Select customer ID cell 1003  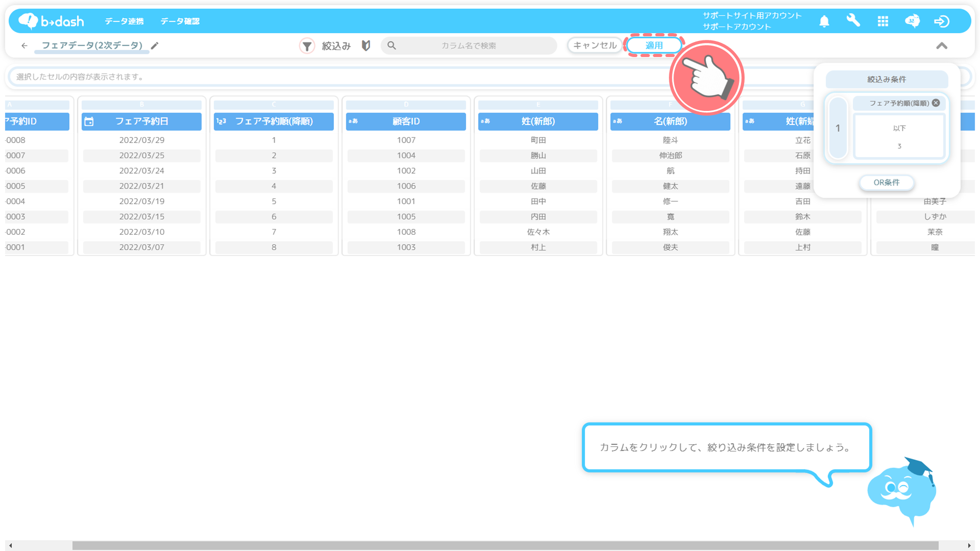(x=406, y=247)
